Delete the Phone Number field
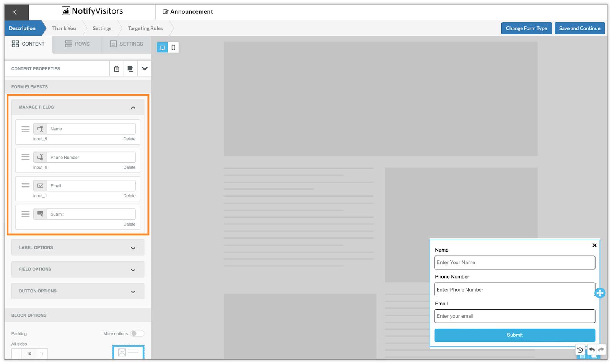 [129, 167]
